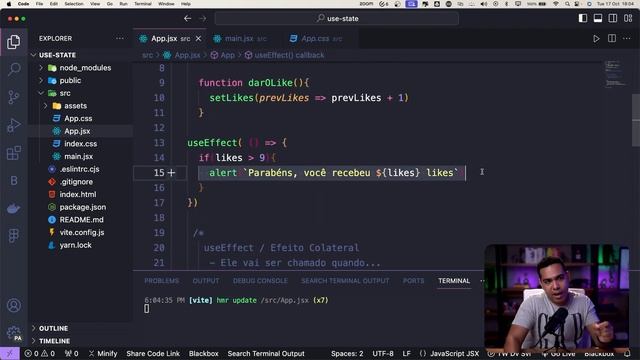Go back with the left arrow

[x=187, y=18]
